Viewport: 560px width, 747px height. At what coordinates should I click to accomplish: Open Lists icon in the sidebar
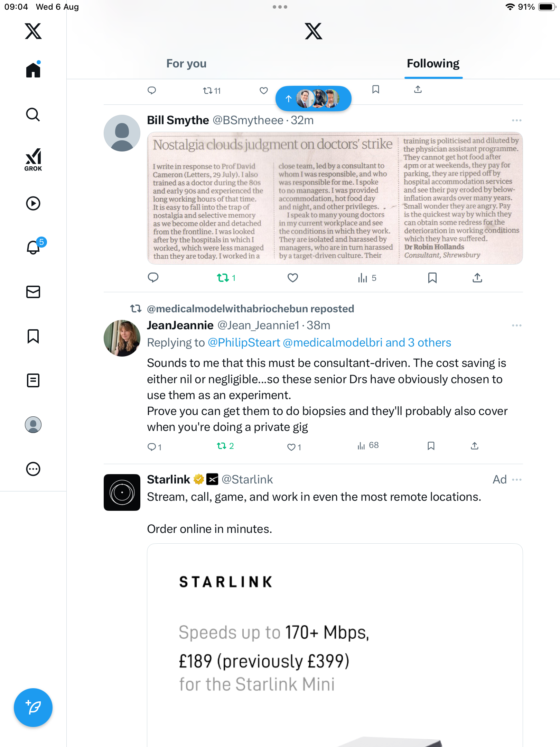33,380
